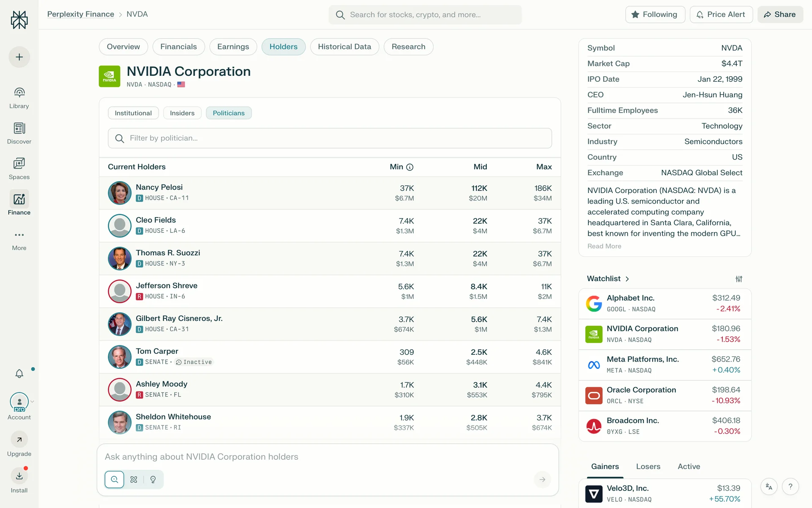Screen dimensions: 812x508
Task: Click the Filter by politician field
Action: point(330,138)
